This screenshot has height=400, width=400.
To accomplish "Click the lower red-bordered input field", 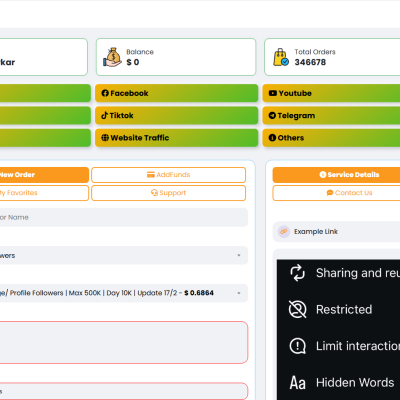I will coord(124,391).
